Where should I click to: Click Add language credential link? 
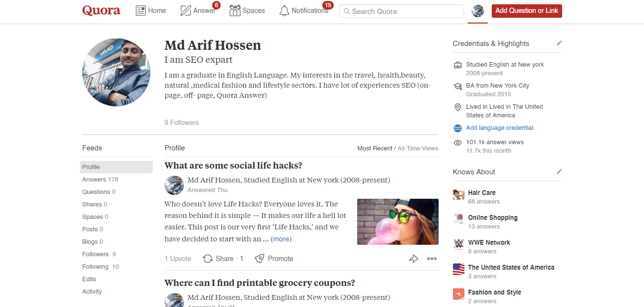[x=499, y=128]
